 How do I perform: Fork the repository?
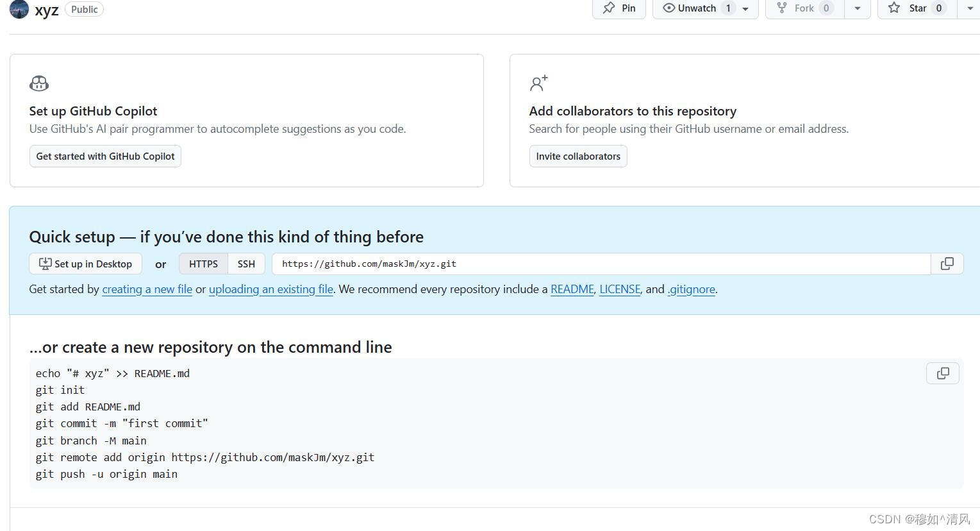click(x=805, y=8)
